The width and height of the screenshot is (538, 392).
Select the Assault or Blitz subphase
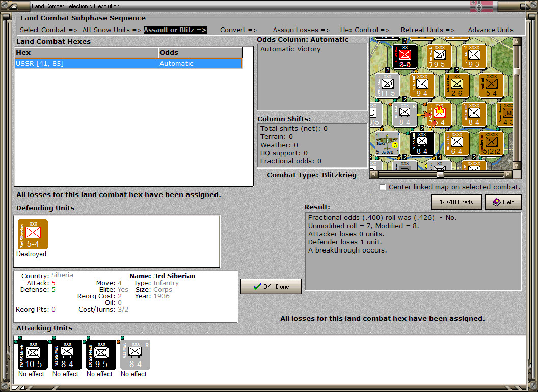point(175,30)
